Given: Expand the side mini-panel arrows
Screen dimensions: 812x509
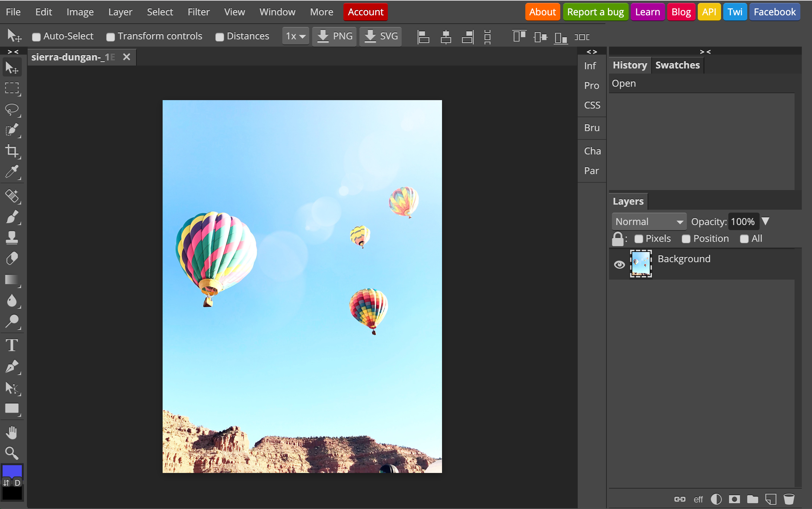Looking at the screenshot, I should [x=592, y=52].
